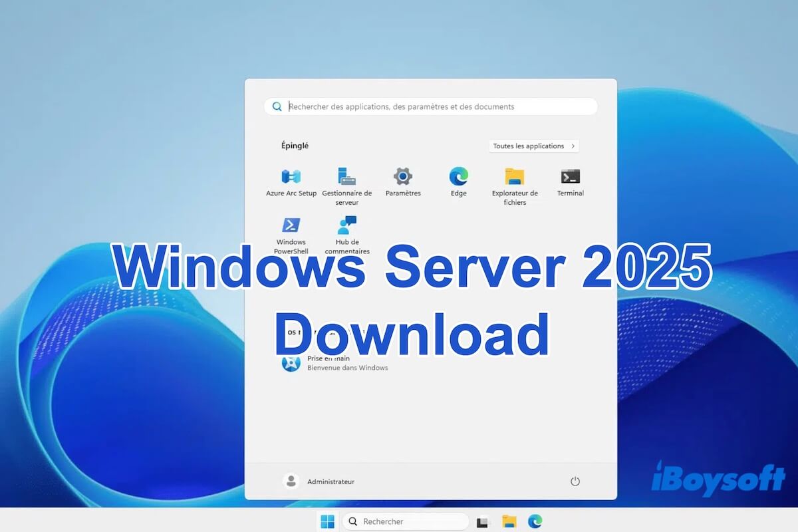Open the Hub de commentaires app
The image size is (798, 532).
(x=346, y=226)
